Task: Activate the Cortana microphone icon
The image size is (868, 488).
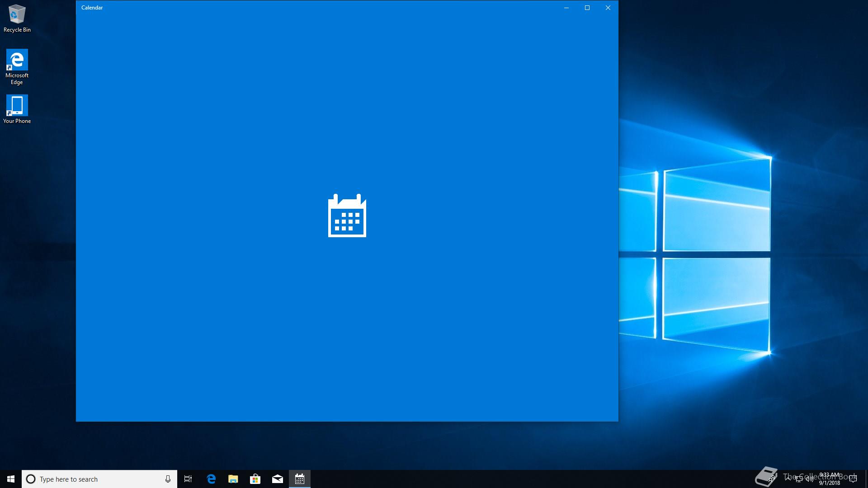Action: 168,479
